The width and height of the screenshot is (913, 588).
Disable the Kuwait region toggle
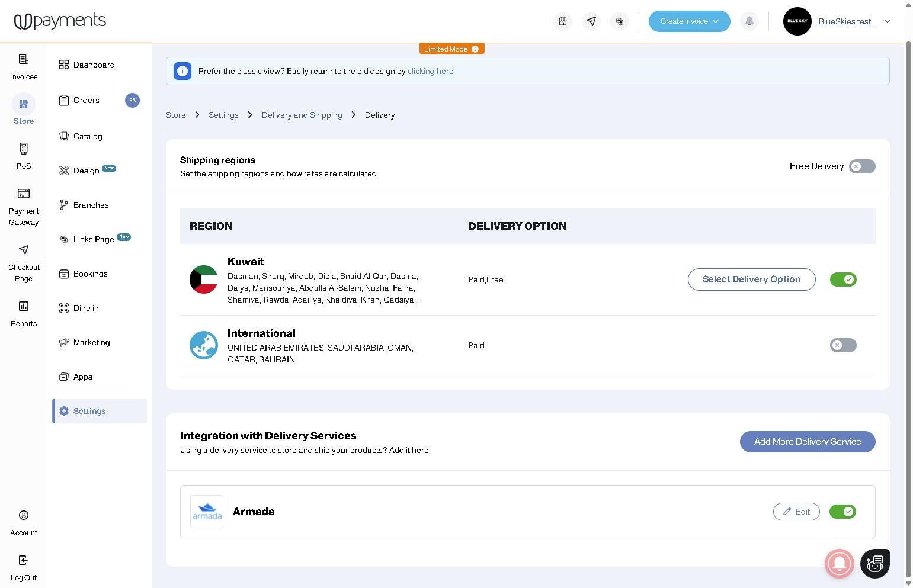pyautogui.click(x=842, y=279)
